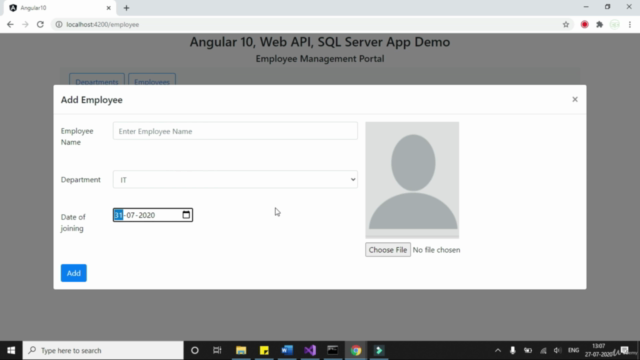Open Visual Studio from taskbar
The image size is (640, 360).
point(310,350)
